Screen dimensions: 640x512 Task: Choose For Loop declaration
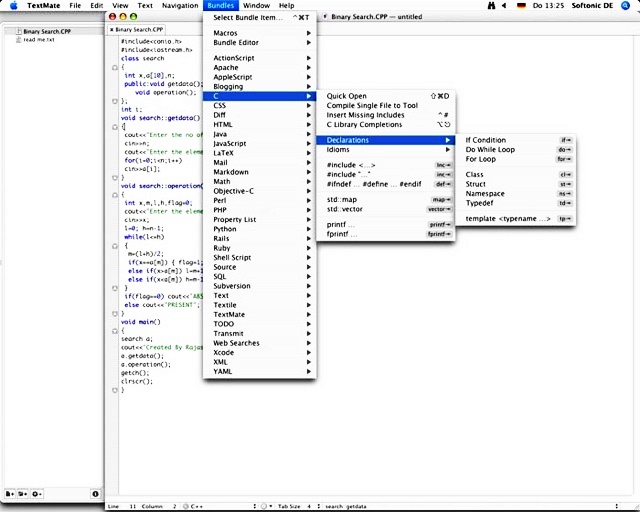pyautogui.click(x=516, y=159)
